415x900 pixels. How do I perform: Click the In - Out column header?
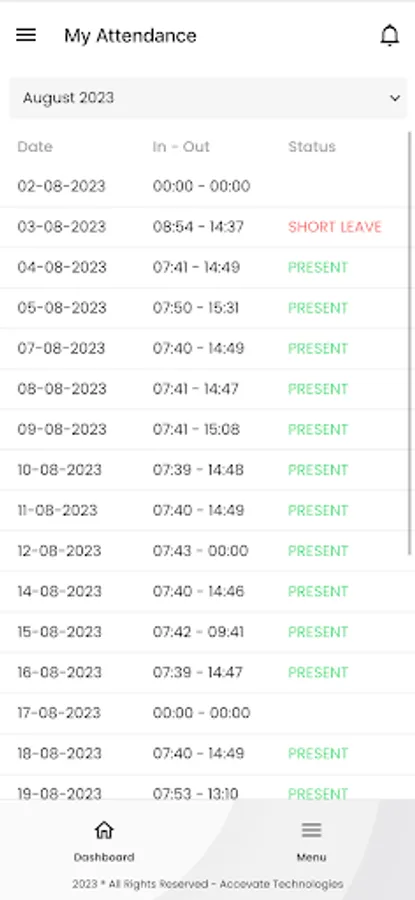tap(181, 147)
